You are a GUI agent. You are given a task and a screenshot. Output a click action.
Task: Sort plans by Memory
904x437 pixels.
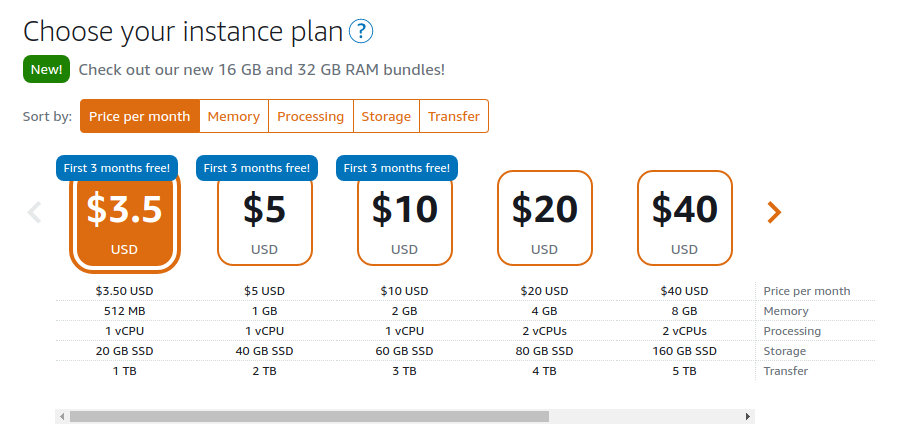click(233, 116)
